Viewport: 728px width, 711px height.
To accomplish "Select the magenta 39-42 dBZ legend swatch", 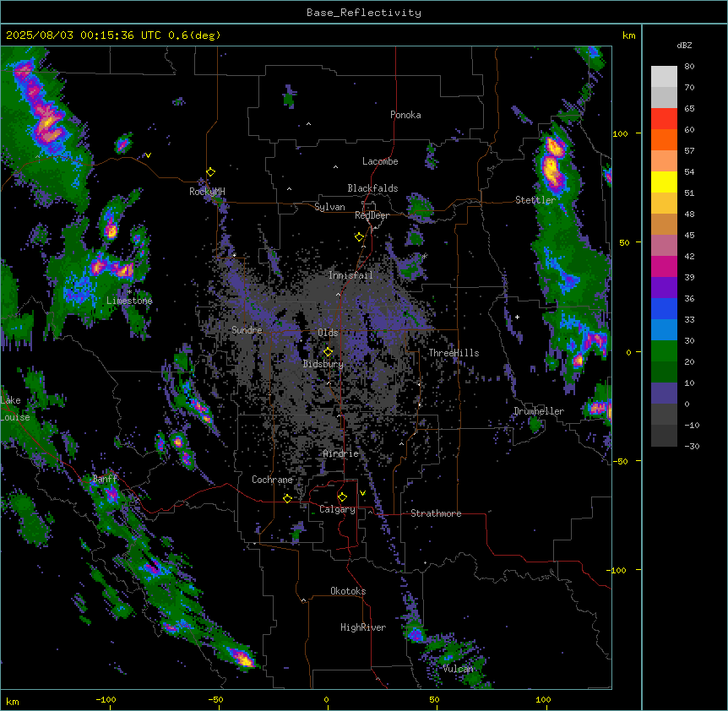I will pyautogui.click(x=664, y=266).
